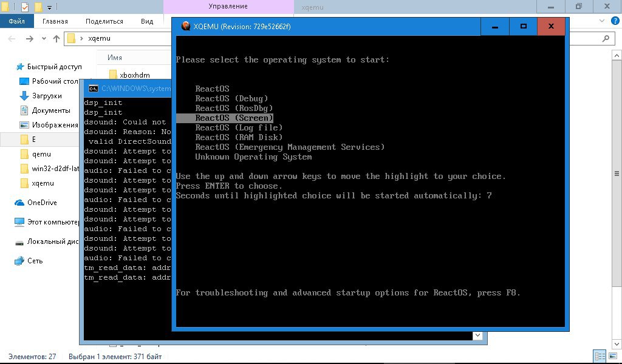
Task: Switch to the Поделиться ribbon tab
Action: [104, 21]
